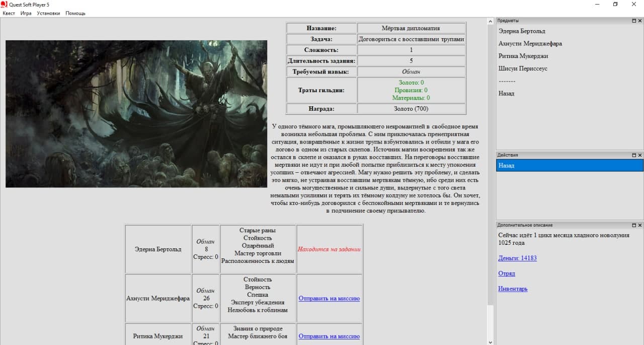Viewport: 644px width, 345px height.
Task: Click the main view scrollbar down arrow
Action: tap(491, 342)
